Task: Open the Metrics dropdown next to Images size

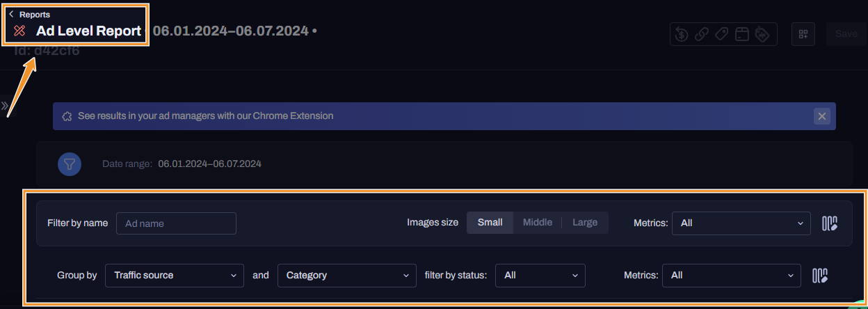Action: click(x=741, y=223)
